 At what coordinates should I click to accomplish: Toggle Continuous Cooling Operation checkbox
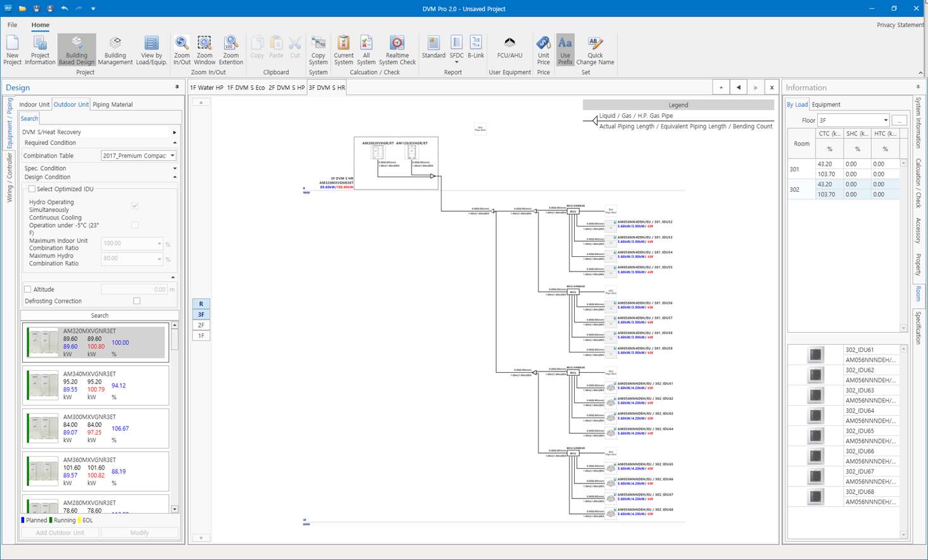(135, 225)
